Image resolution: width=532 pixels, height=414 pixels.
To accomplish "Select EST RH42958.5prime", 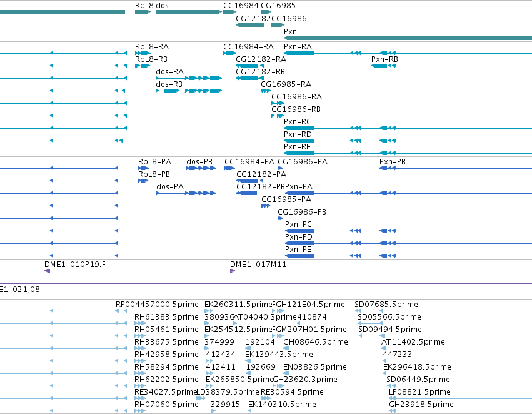I will (166, 355).
